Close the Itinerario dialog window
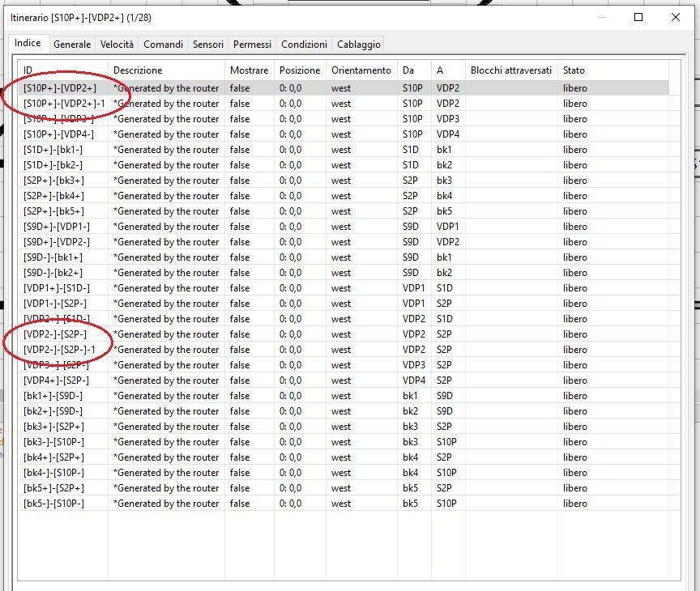Viewport: 700px width, 591px height. [x=676, y=17]
